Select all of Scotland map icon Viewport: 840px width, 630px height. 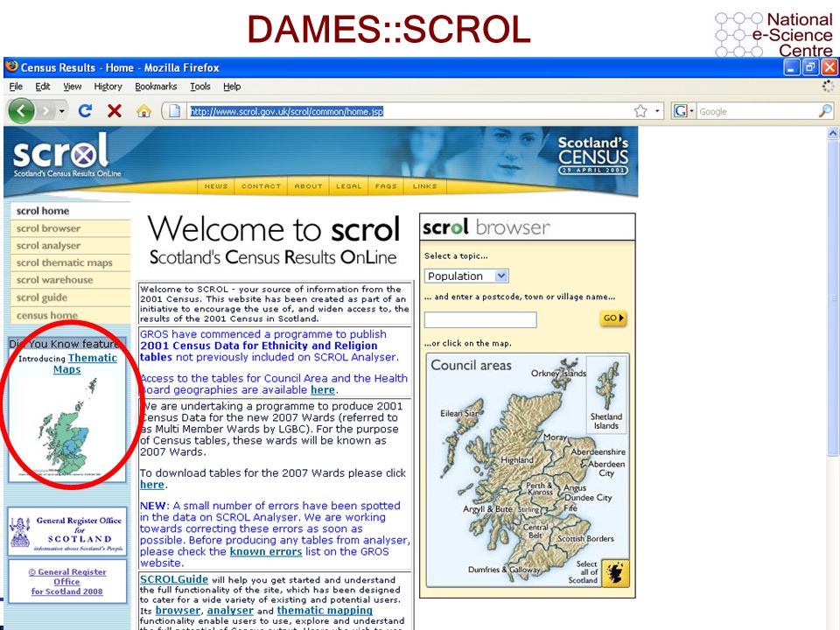pos(615,573)
